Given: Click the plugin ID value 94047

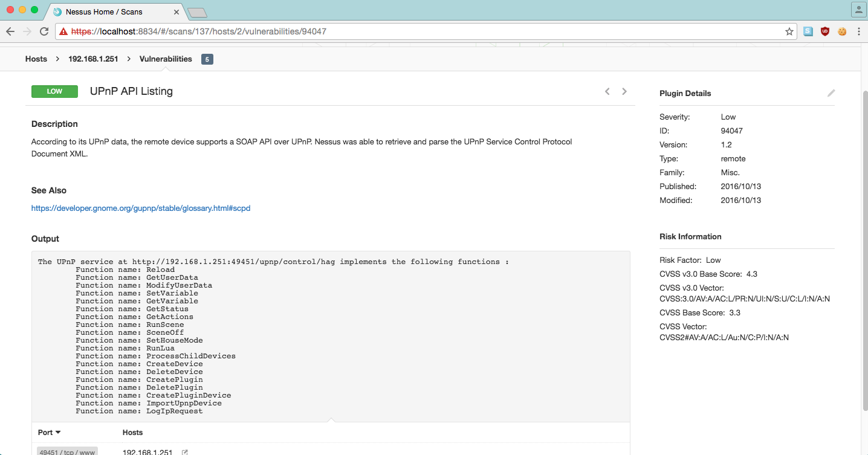Looking at the screenshot, I should point(732,131).
